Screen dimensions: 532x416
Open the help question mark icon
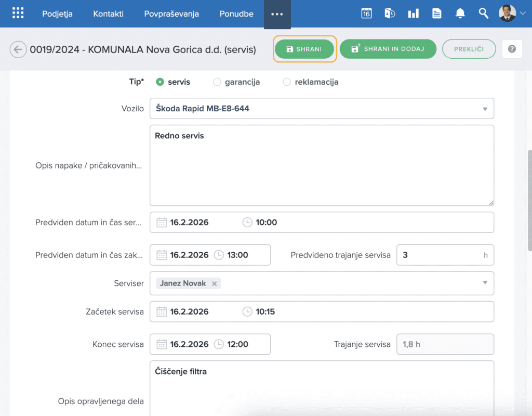click(512, 49)
